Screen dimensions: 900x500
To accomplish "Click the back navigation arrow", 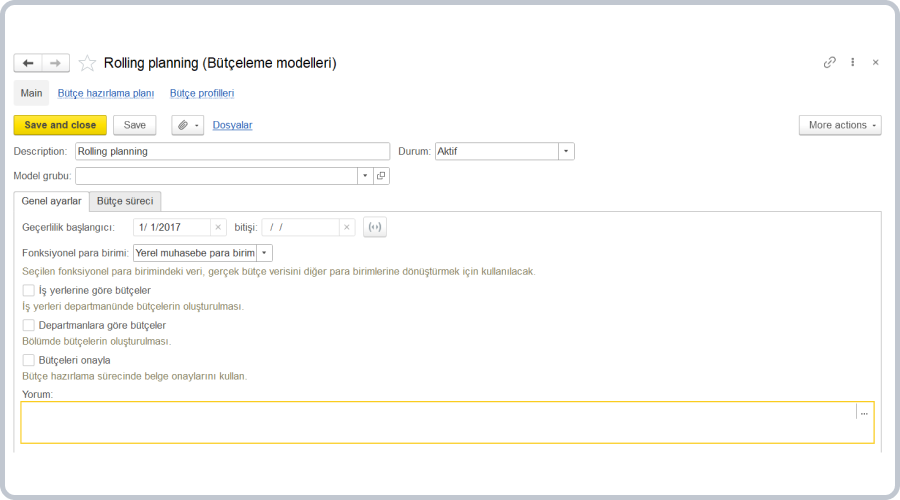I will [28, 63].
